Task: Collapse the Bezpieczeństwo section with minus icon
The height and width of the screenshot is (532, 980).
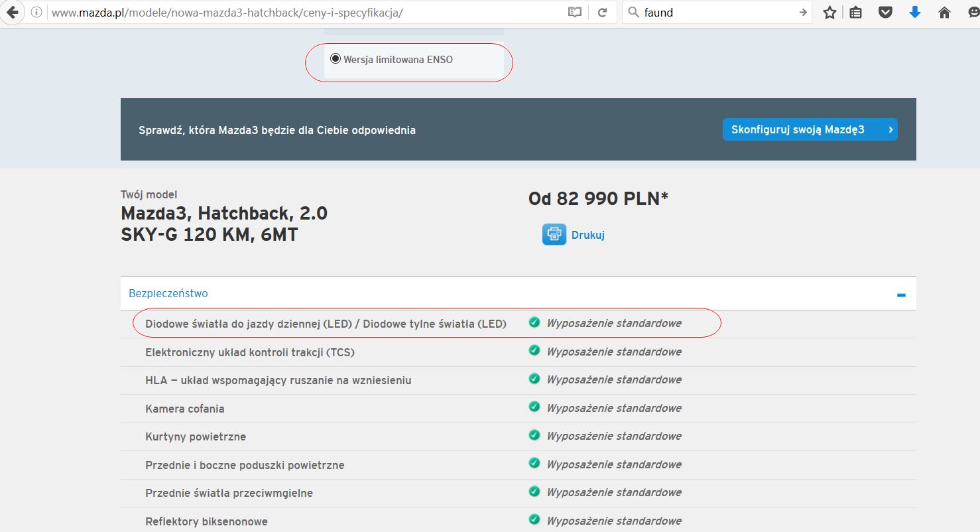Action: [x=901, y=295]
